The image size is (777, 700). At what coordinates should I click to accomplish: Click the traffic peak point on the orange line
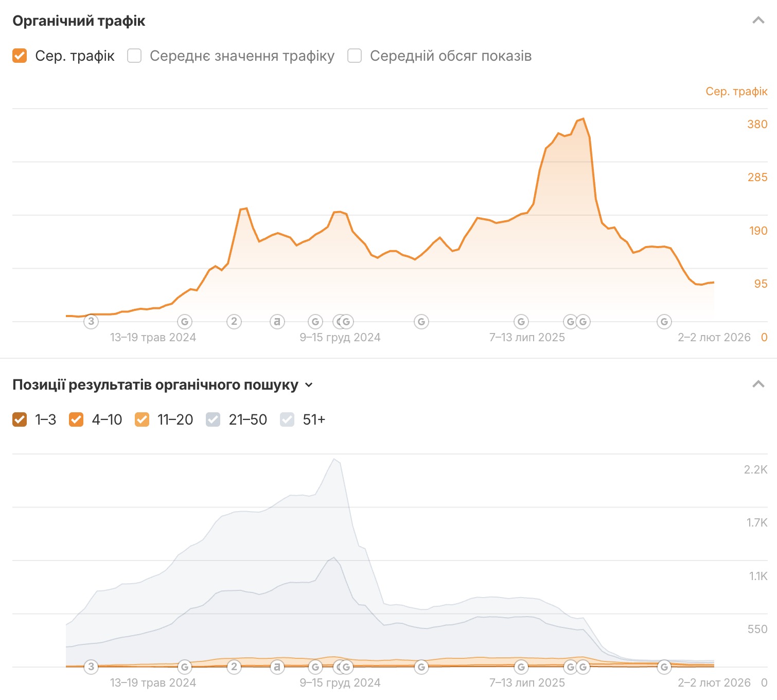[582, 119]
